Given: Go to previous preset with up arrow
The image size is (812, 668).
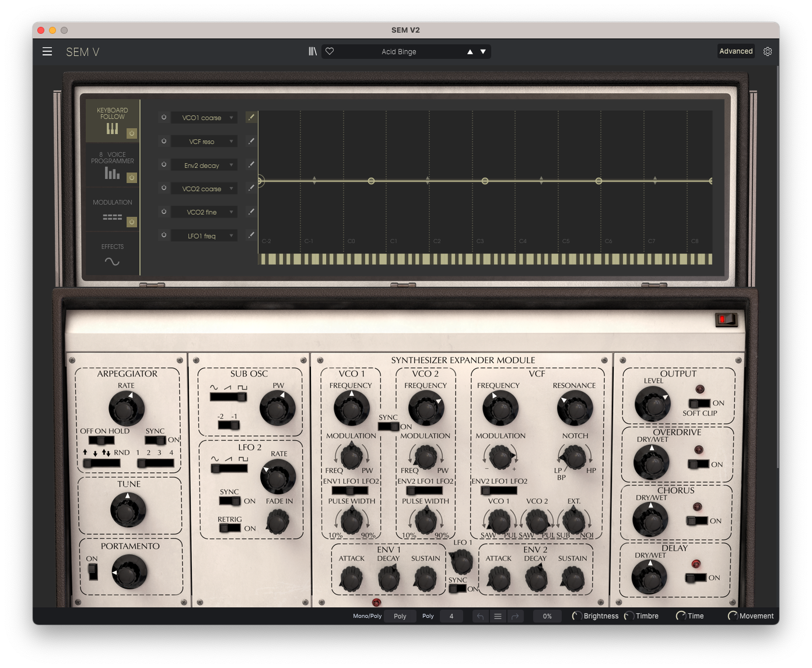Looking at the screenshot, I should tap(470, 52).
